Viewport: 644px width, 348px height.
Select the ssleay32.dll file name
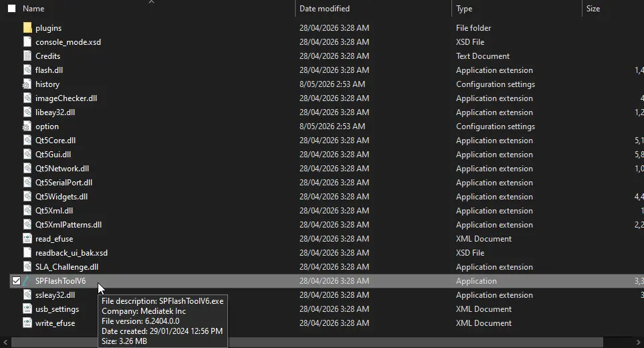tap(55, 295)
